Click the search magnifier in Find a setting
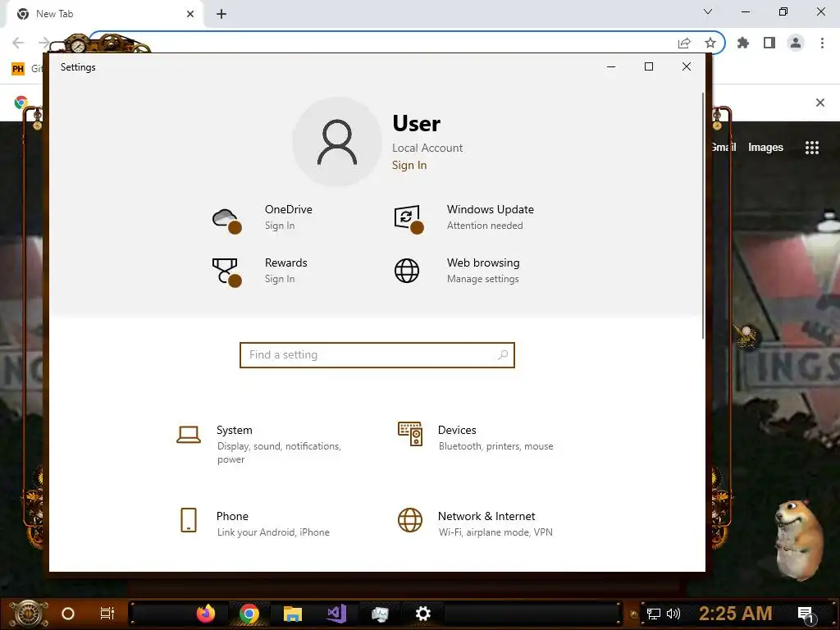The width and height of the screenshot is (840, 630). point(503,354)
